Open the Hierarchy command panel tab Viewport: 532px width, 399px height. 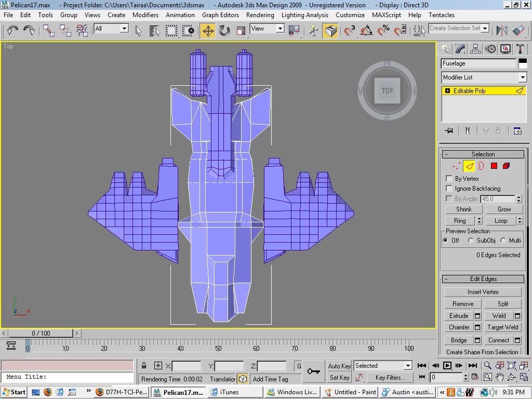click(x=475, y=49)
